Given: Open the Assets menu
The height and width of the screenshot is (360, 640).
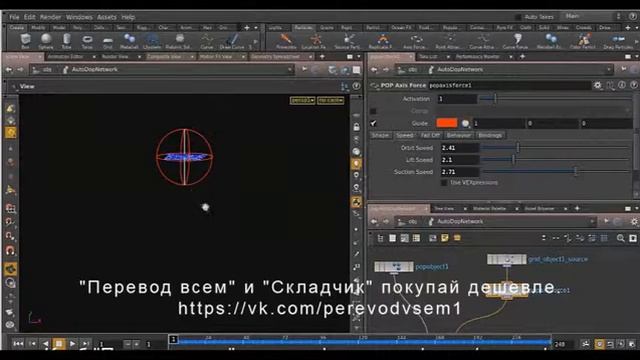Looking at the screenshot, I should coord(107,17).
